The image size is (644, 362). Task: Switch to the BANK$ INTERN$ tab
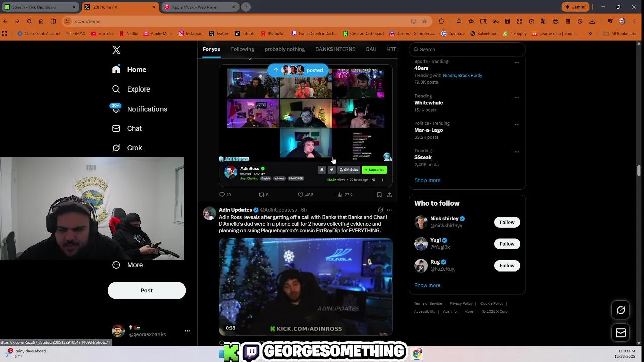[x=335, y=49]
